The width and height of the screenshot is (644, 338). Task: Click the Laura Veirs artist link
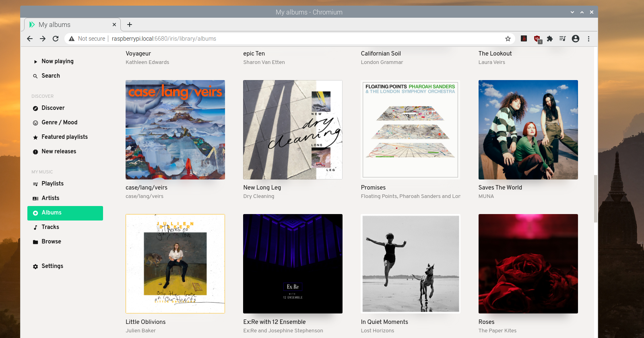coord(492,62)
